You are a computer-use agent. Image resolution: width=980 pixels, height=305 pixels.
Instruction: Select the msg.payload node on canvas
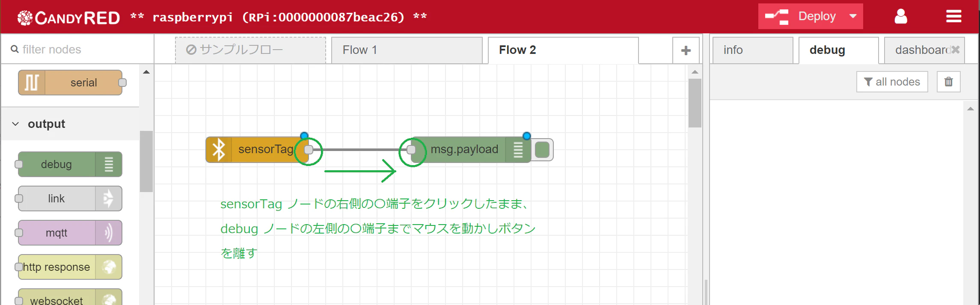coord(471,150)
